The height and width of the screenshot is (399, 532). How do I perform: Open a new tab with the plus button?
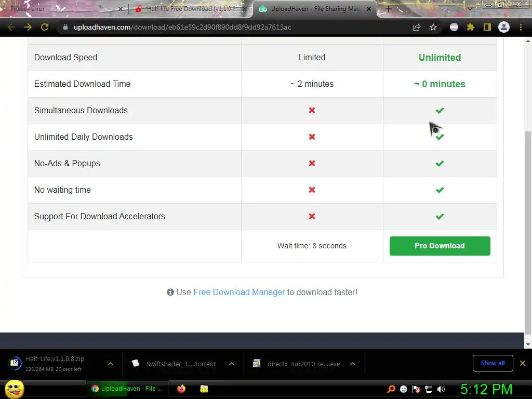(389, 9)
